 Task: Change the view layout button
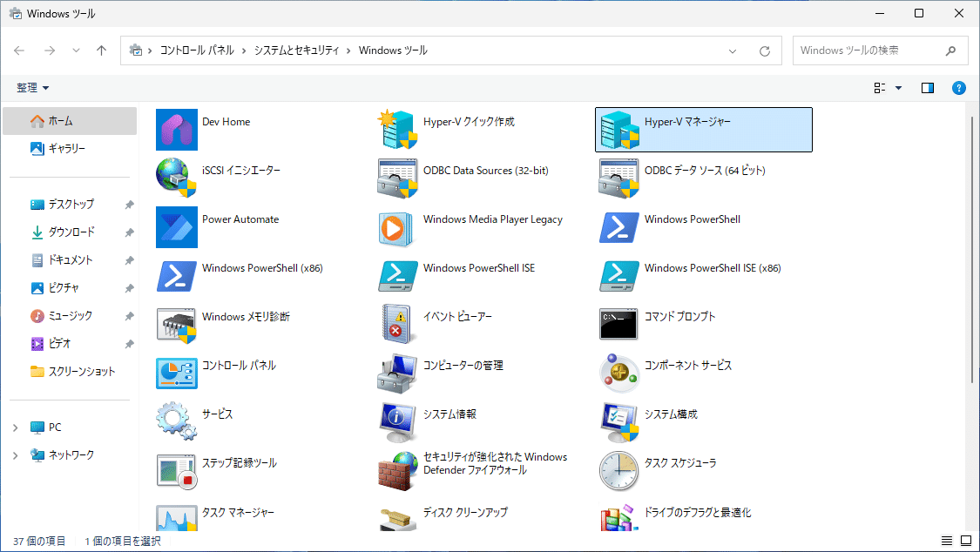[x=879, y=88]
